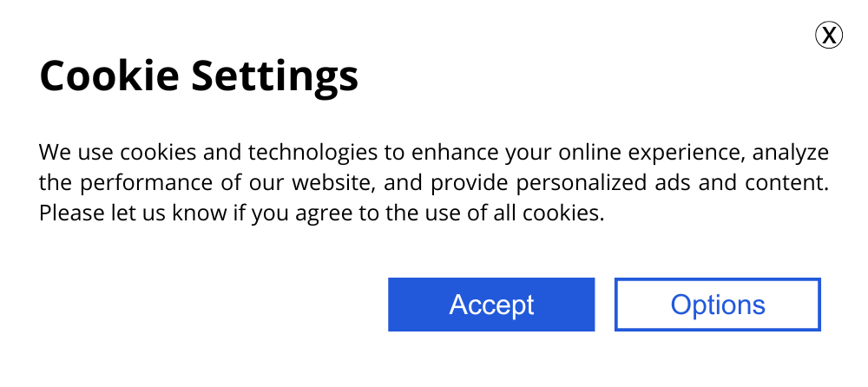Click the first line starting "We use cookies"

[x=434, y=154]
